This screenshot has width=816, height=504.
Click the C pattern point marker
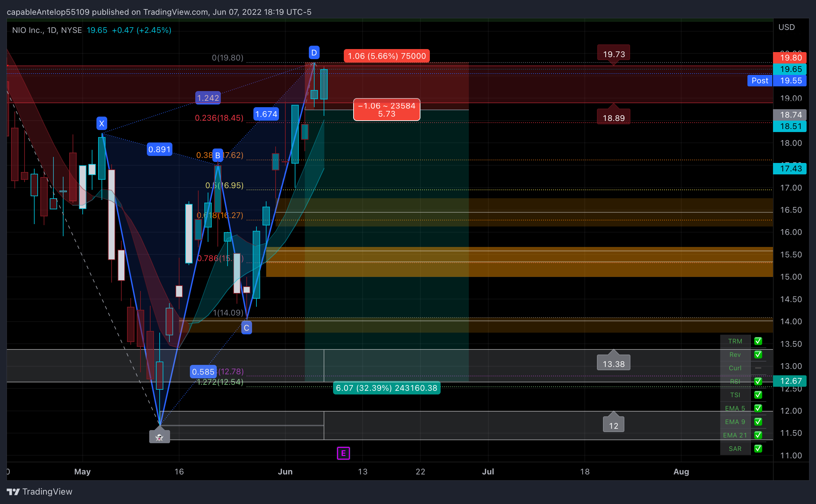point(247,328)
